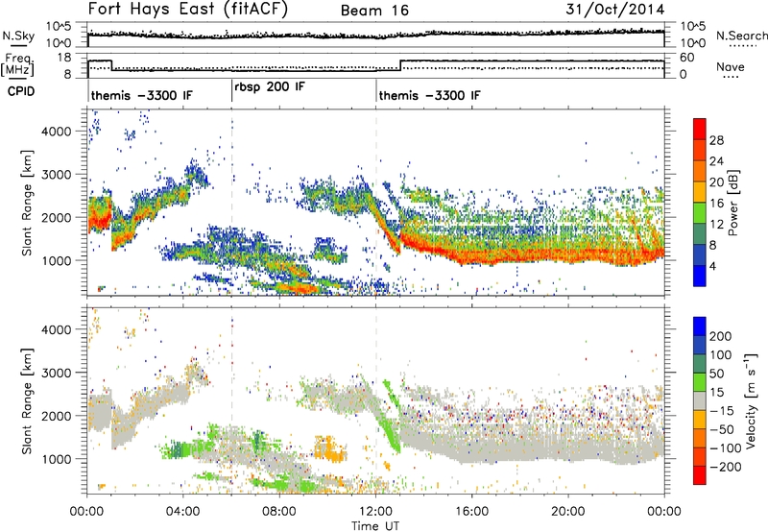Click the "18" frequency axis label

pos(63,58)
